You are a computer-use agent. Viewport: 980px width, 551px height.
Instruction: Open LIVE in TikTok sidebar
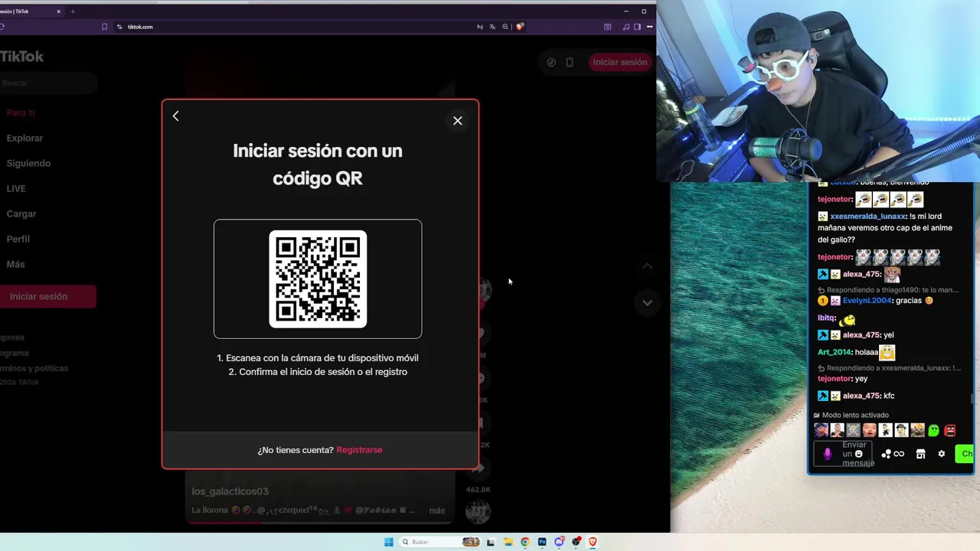pos(16,189)
